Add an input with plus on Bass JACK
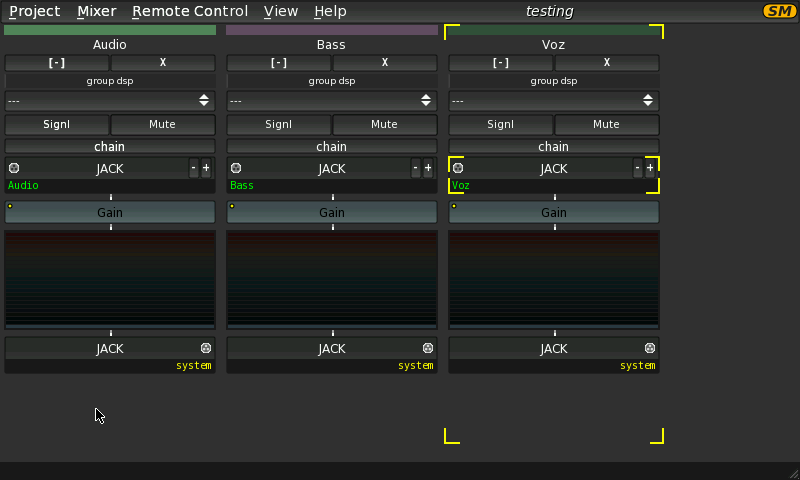 point(428,168)
